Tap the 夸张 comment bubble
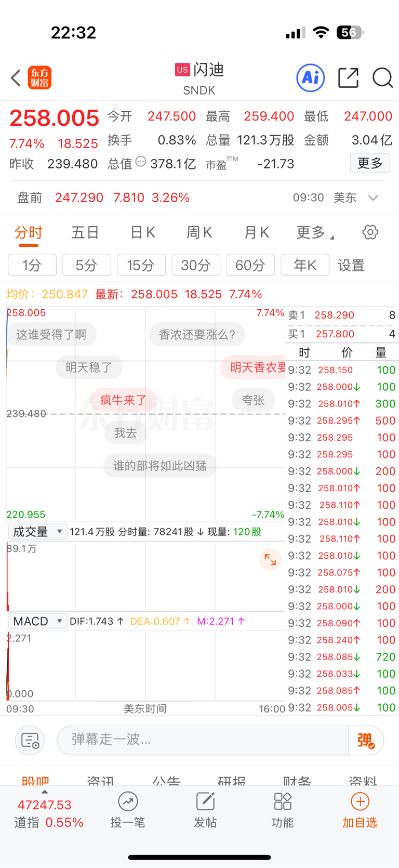The height and width of the screenshot is (868, 399). (x=253, y=400)
